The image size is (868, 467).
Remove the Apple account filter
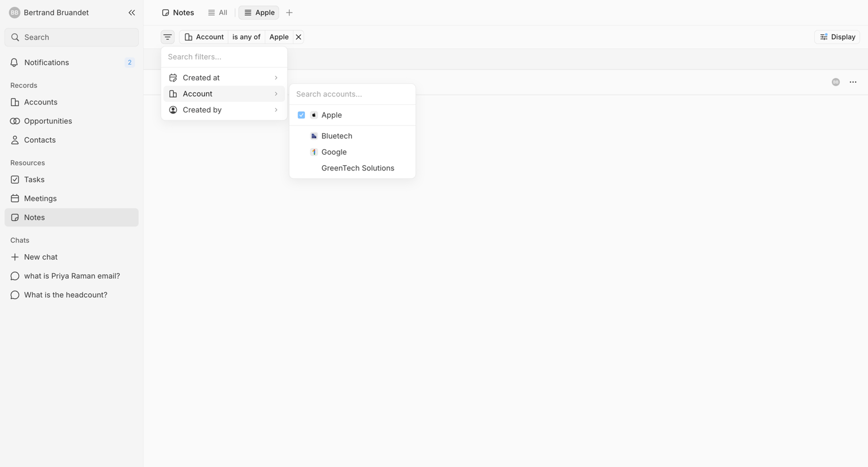pyautogui.click(x=299, y=37)
